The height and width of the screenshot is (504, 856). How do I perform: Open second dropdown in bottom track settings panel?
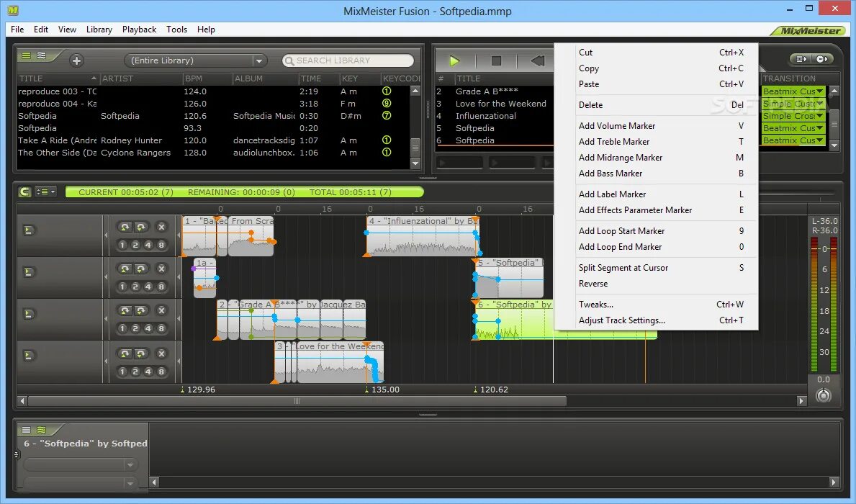tap(80, 482)
